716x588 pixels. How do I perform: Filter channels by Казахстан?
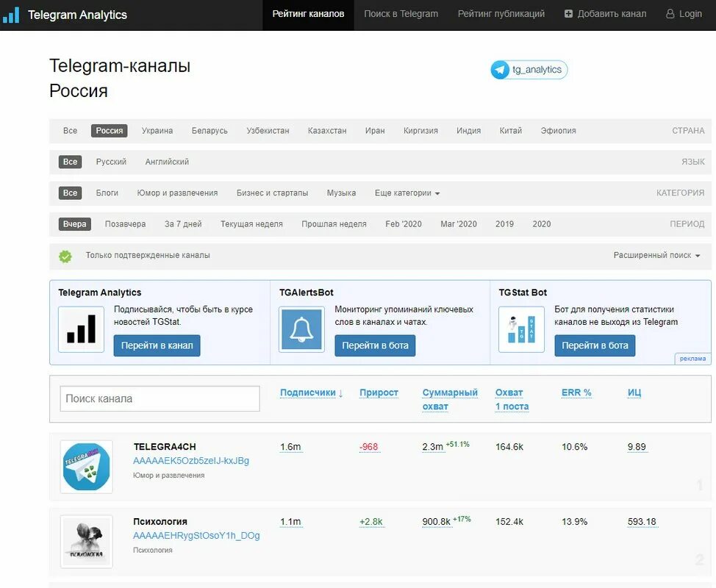pos(327,131)
